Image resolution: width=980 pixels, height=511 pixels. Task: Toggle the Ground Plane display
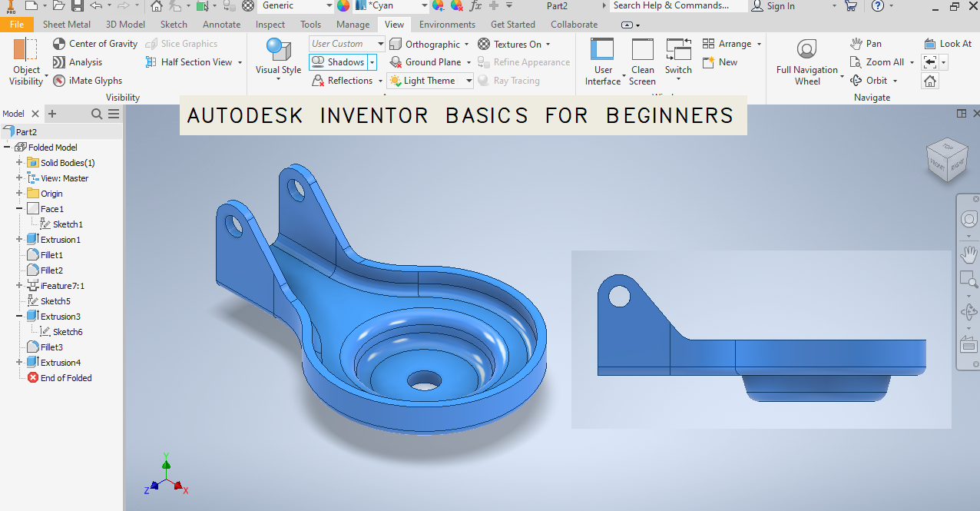425,62
